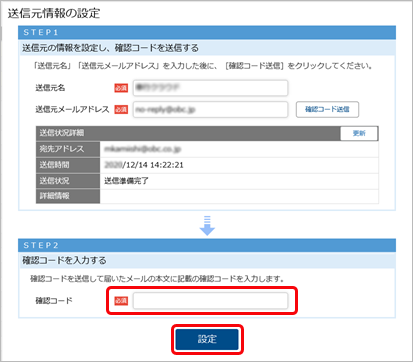Click the 送信時間 value 12/14 14:22:21
Viewport: 413px width, 362px height.
(144, 165)
